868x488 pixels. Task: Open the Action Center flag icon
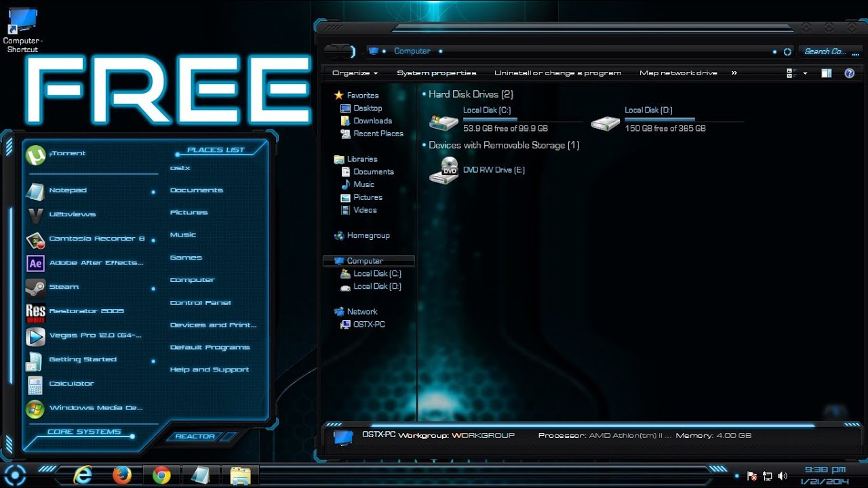point(752,476)
